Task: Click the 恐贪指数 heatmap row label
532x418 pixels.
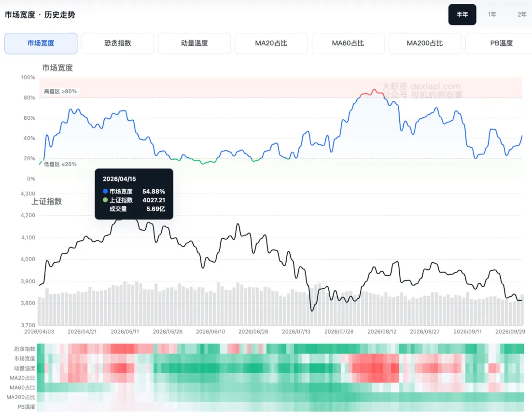Action: (x=25, y=349)
